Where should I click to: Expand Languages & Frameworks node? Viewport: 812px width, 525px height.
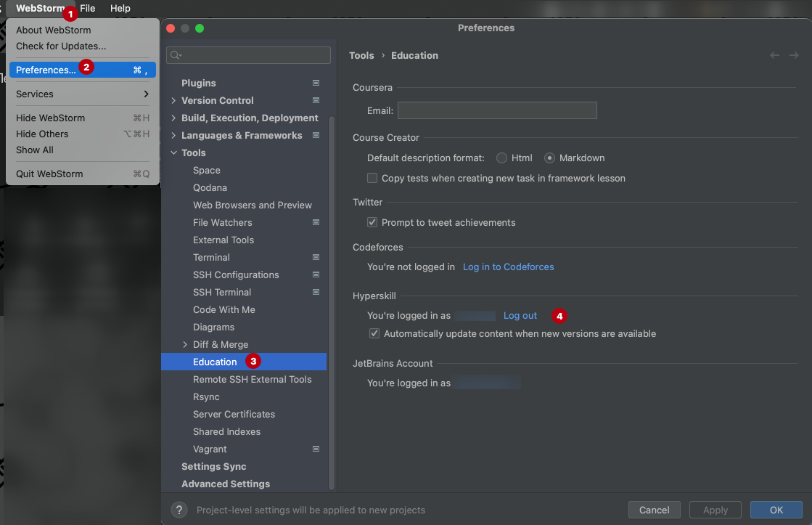(x=173, y=135)
